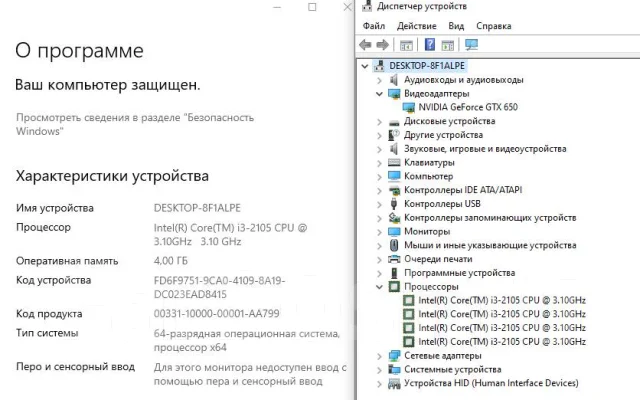Click the Устройства HID device icon
This screenshot has height=400, width=640.
(x=394, y=383)
